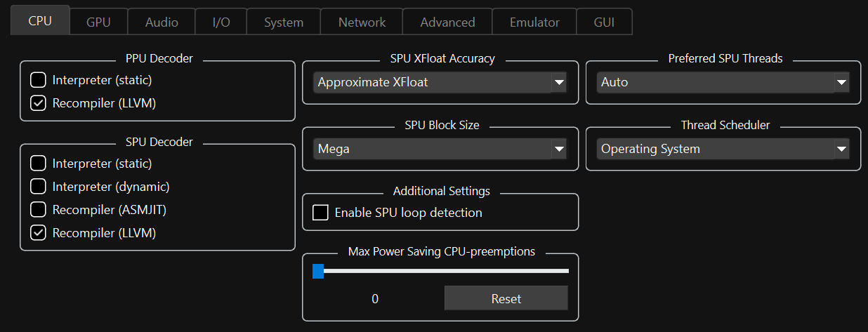Image resolution: width=868 pixels, height=332 pixels.
Task: Expand Preferred SPU Threads dropdown
Action: [723, 82]
